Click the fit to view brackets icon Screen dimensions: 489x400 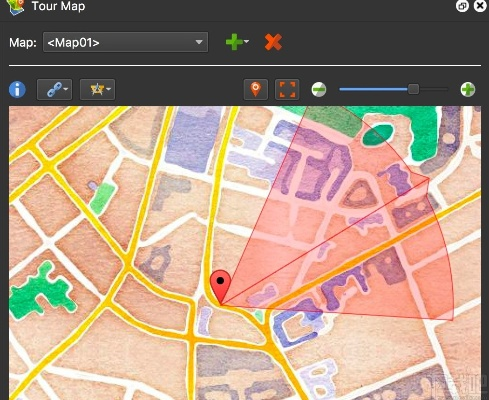(287, 89)
